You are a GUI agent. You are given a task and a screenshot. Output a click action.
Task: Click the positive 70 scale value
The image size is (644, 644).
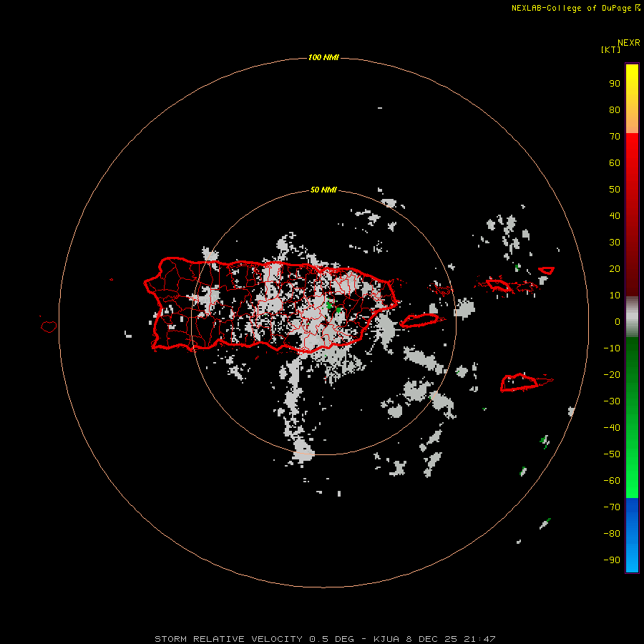coord(615,137)
